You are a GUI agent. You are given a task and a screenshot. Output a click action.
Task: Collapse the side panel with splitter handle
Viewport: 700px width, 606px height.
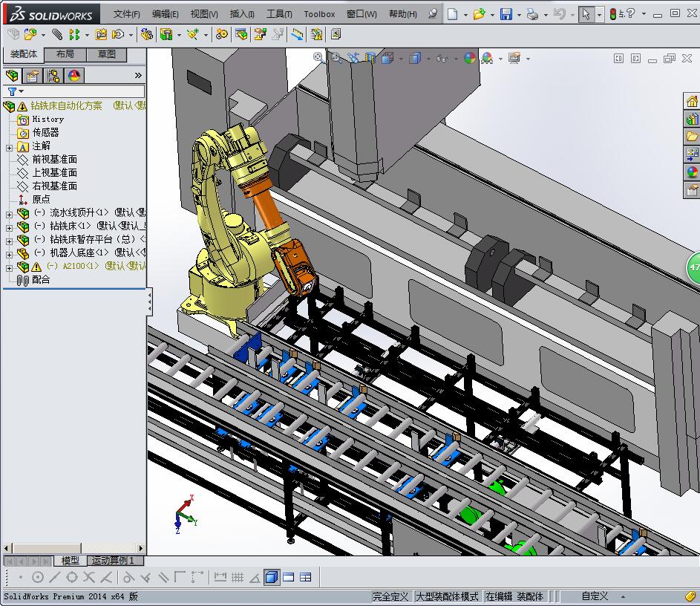149,302
